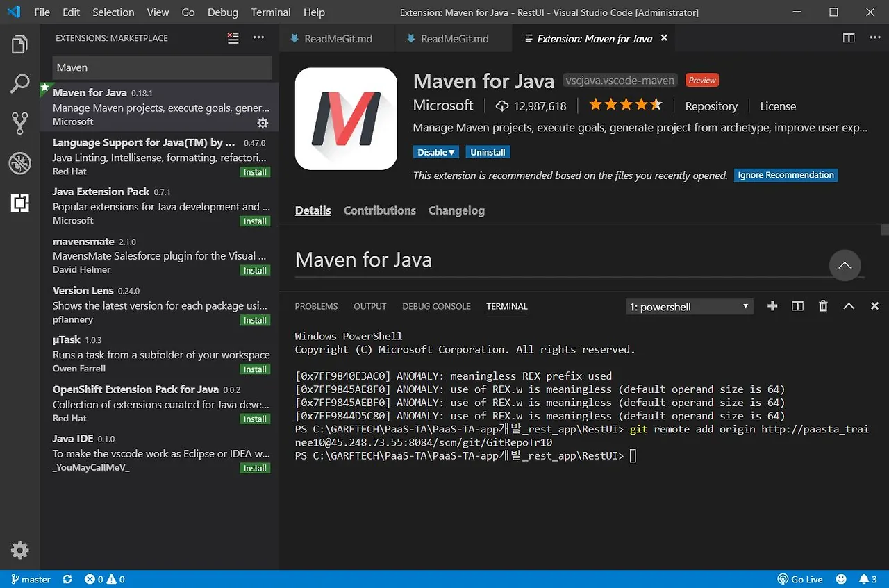Maximize the terminal panel size
Image resolution: width=889 pixels, height=588 pixels.
(x=849, y=306)
